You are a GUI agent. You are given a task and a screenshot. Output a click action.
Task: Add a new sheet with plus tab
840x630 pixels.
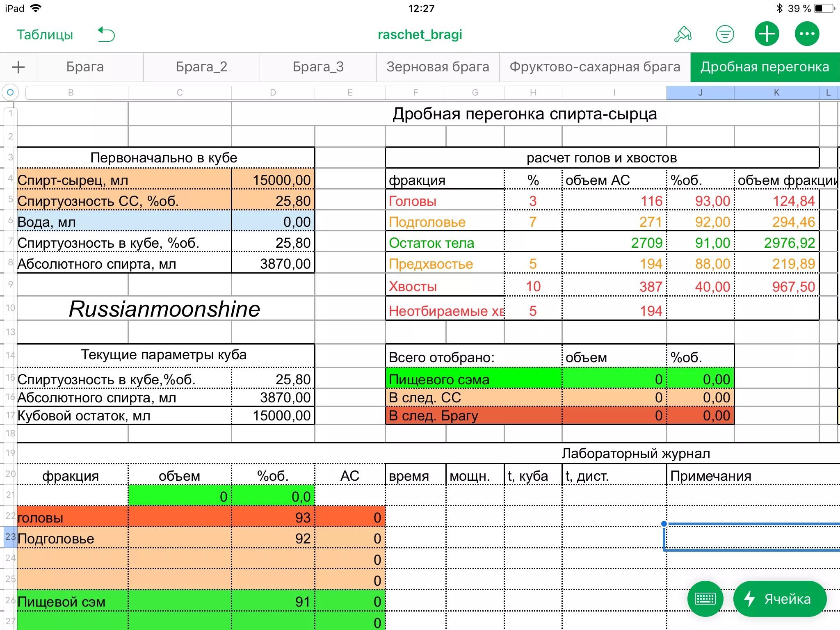click(x=18, y=67)
